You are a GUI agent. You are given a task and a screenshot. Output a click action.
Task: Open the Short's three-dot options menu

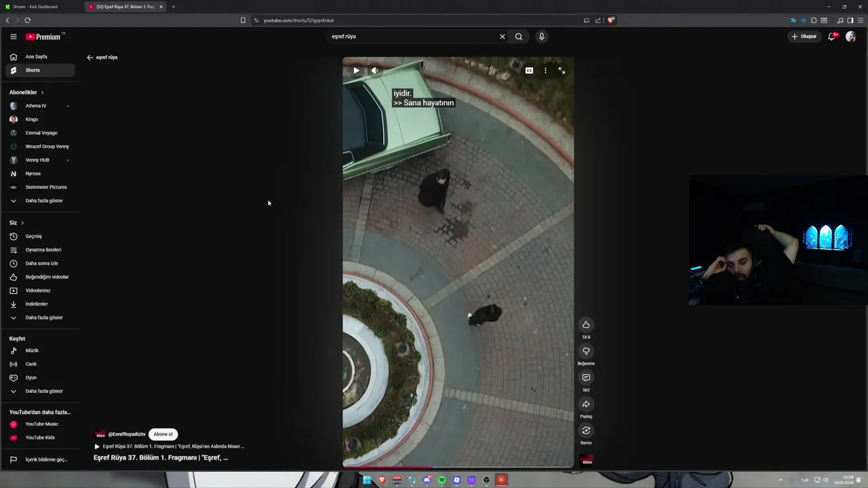(x=545, y=70)
